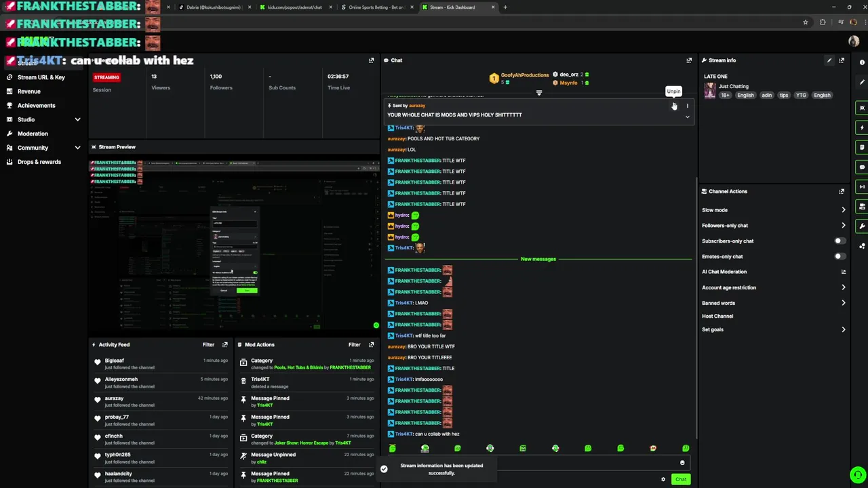Open Host Channel action
The image size is (868, 488).
tap(717, 316)
